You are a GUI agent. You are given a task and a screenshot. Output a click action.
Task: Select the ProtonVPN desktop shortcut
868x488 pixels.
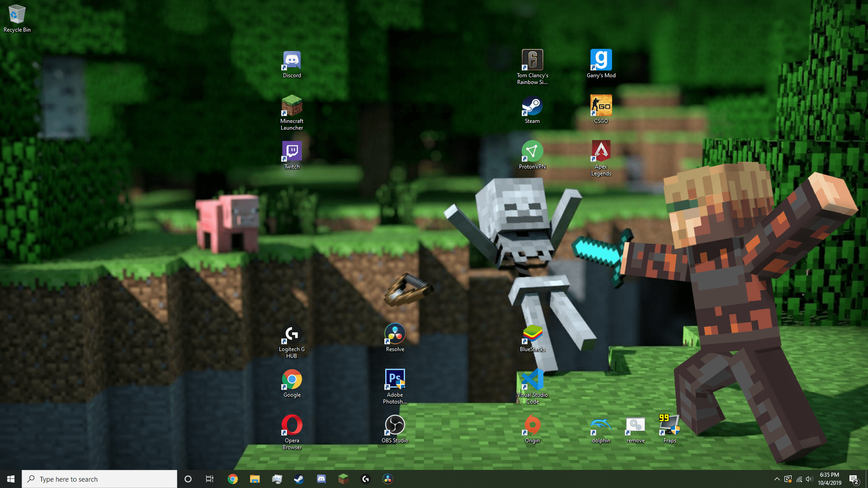pos(533,155)
